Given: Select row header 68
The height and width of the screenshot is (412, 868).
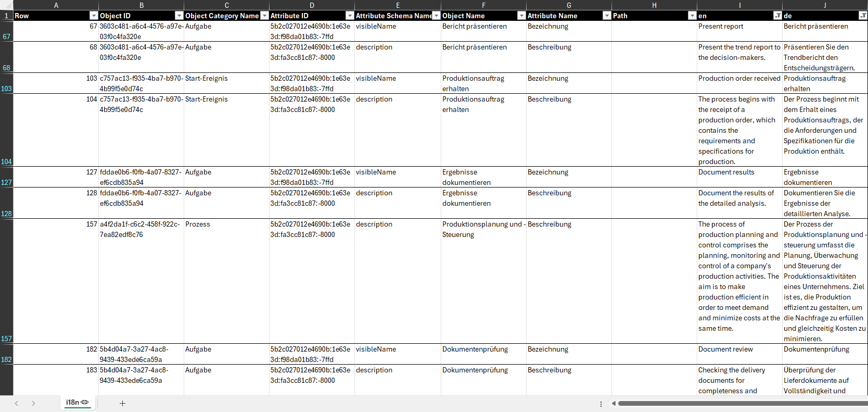Looking at the screenshot, I should [x=6, y=57].
